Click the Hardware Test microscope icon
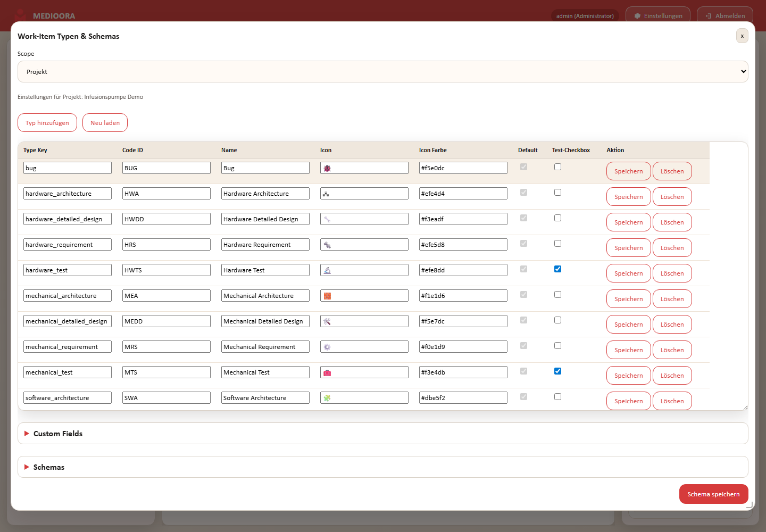Screen dimensions: 766x532 pyautogui.click(x=327, y=270)
